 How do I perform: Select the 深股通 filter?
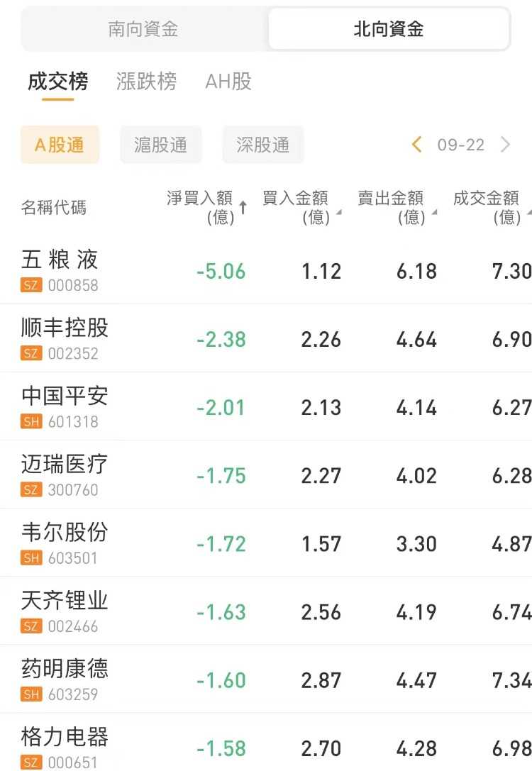pos(263,145)
